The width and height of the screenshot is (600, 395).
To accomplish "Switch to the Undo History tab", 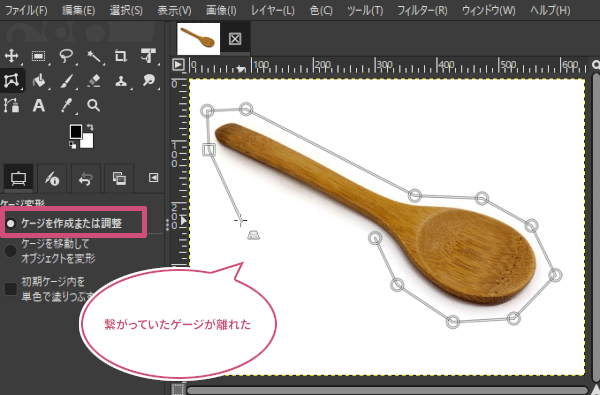I will tap(86, 178).
